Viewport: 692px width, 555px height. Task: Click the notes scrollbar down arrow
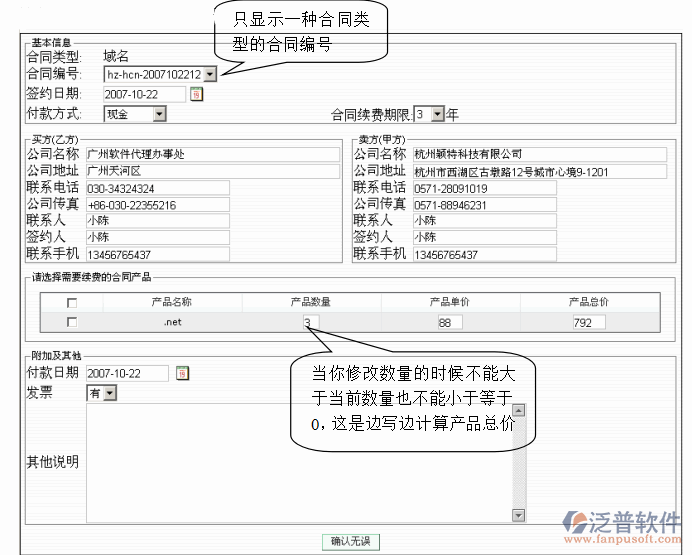pyautogui.click(x=518, y=515)
